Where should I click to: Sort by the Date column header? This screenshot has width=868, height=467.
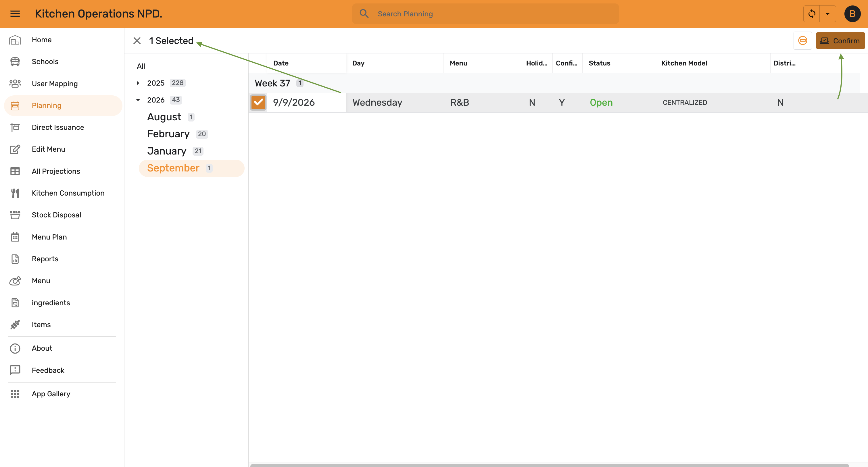click(281, 63)
